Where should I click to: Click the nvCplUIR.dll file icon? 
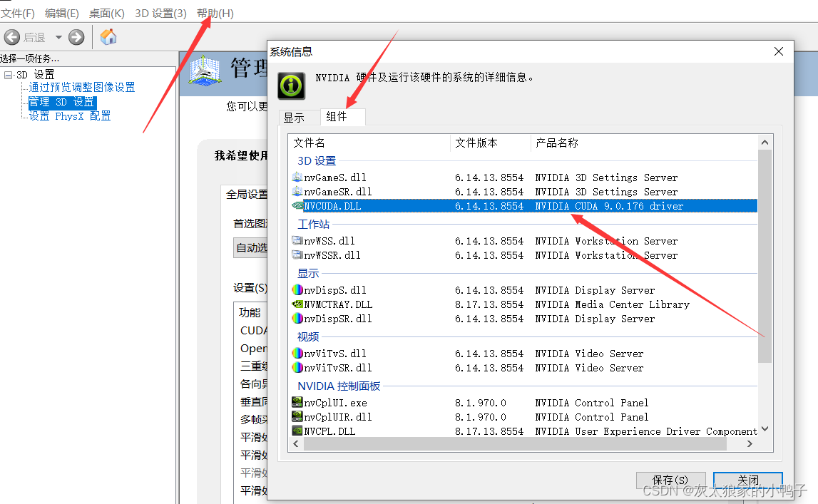(x=297, y=416)
